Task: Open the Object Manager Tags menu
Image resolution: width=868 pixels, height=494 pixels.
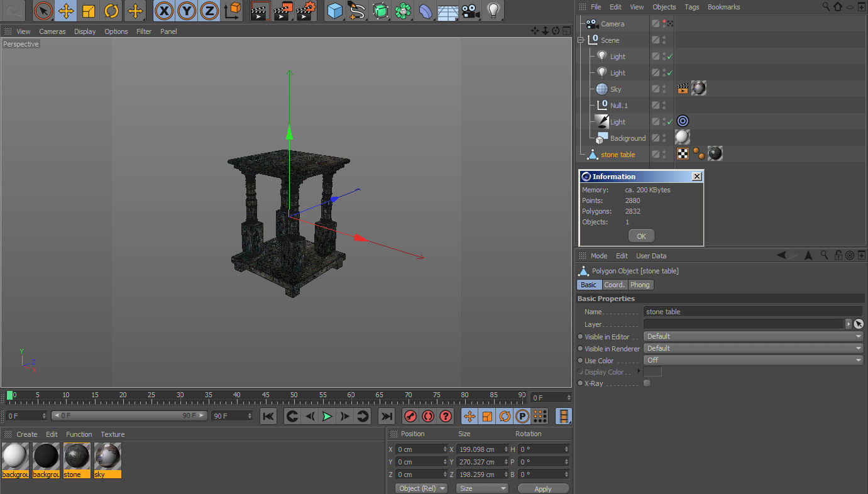Action: tap(692, 7)
